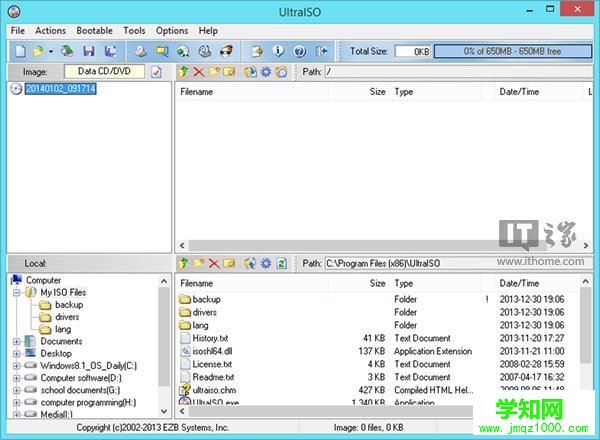This screenshot has height=440, width=600.
Task: Click the red Delete X in image toolbar
Action: click(199, 72)
